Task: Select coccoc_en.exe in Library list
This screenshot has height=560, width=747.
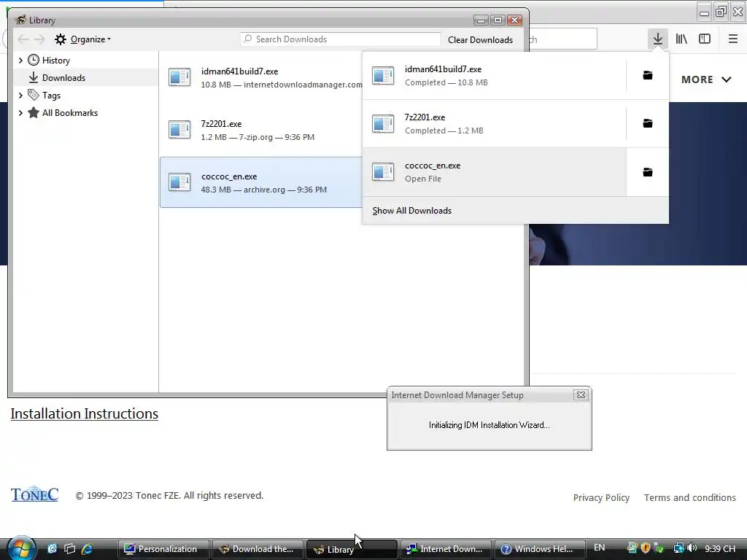Action: point(261,182)
